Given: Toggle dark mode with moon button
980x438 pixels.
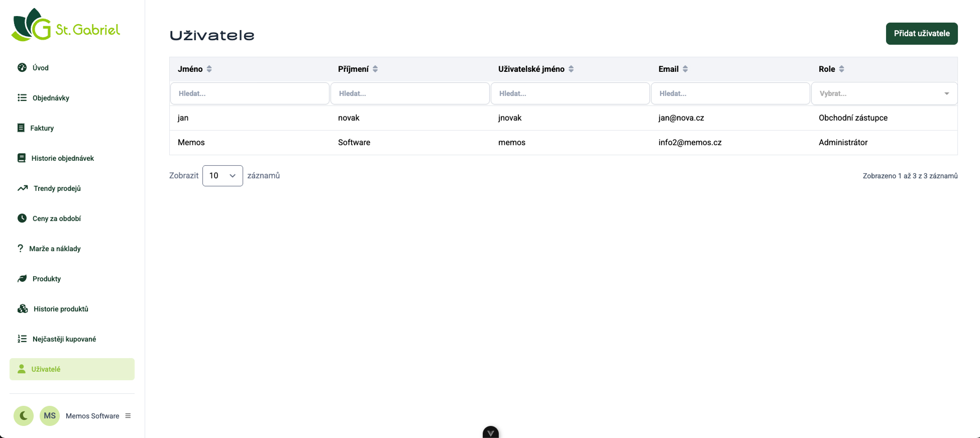Looking at the screenshot, I should click(x=24, y=416).
